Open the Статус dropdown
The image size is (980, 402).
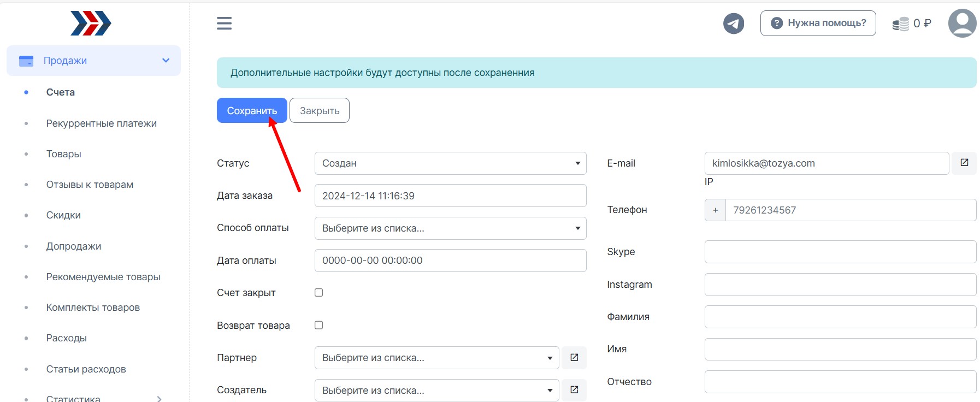coord(450,163)
